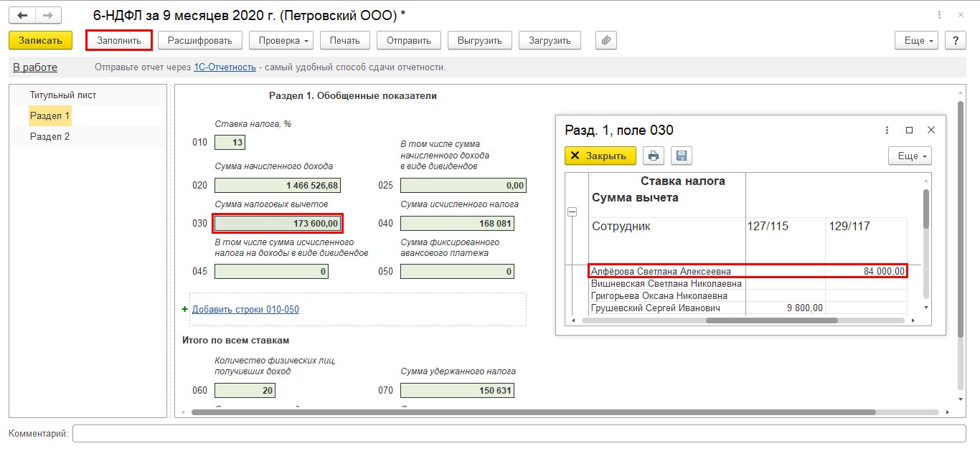Click the Записать button
The height and width of the screenshot is (451, 980).
(41, 40)
